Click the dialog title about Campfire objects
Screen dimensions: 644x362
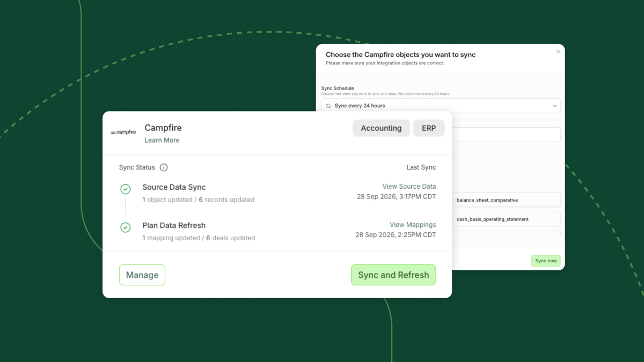pos(401,55)
